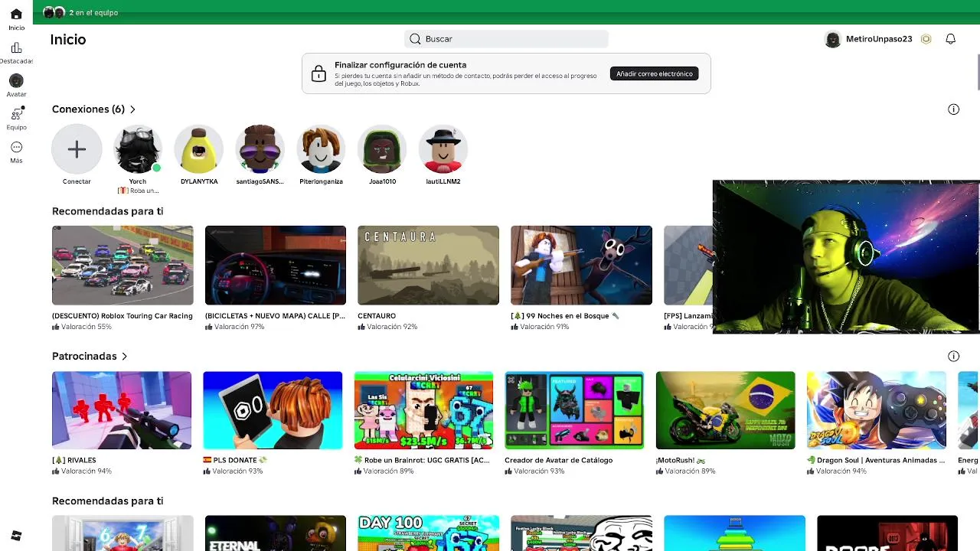Open the Inicio home sidebar icon
980x551 pixels.
[x=16, y=15]
